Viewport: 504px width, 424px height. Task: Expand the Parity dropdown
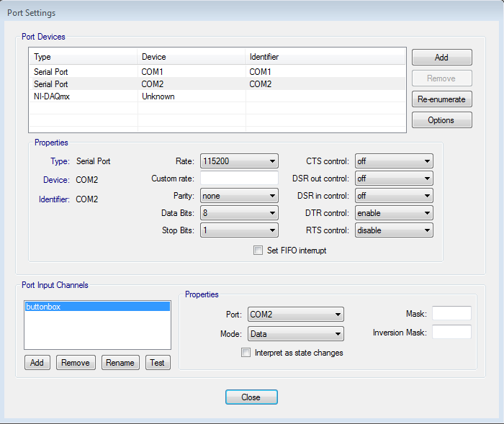239,196
